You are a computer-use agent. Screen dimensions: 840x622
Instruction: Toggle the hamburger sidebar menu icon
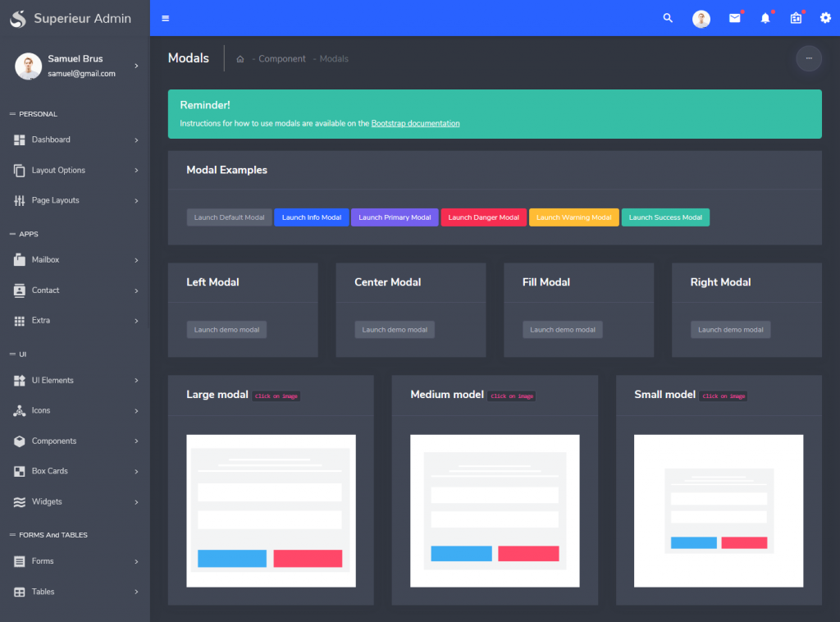(x=166, y=18)
